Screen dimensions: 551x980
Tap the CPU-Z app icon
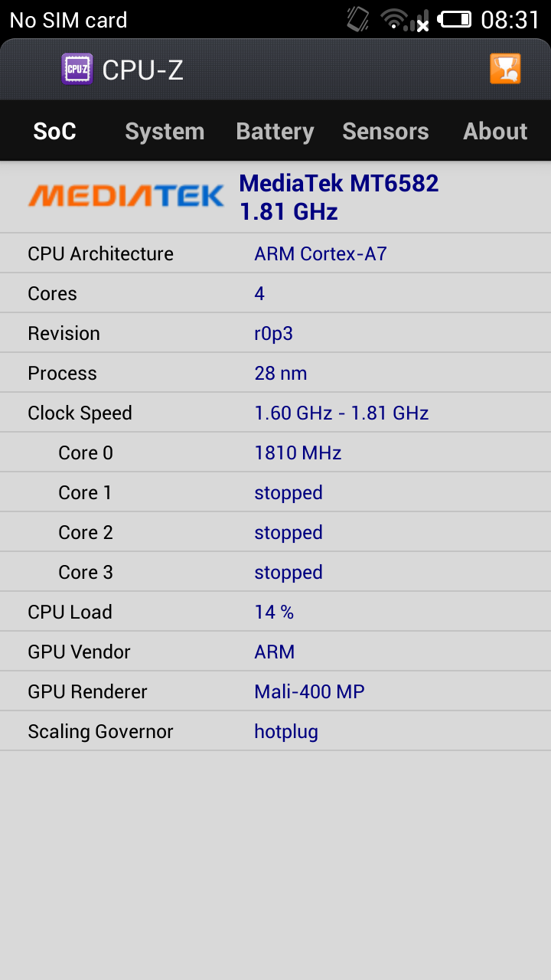coord(77,69)
